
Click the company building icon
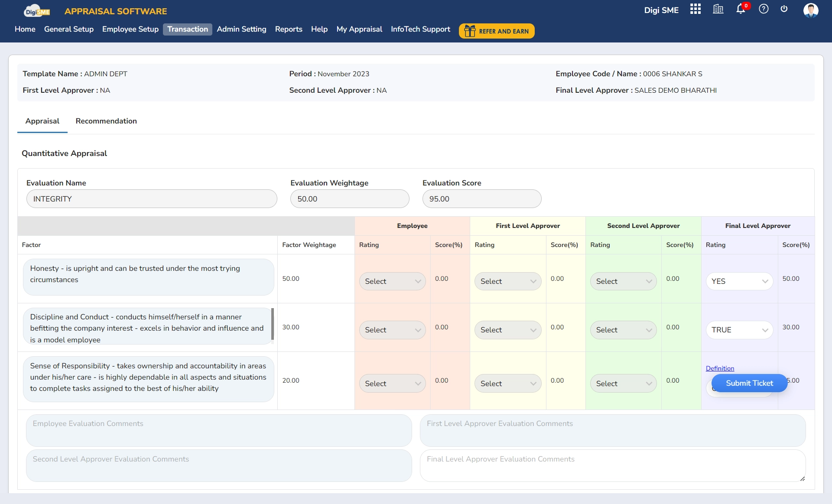[x=718, y=9]
